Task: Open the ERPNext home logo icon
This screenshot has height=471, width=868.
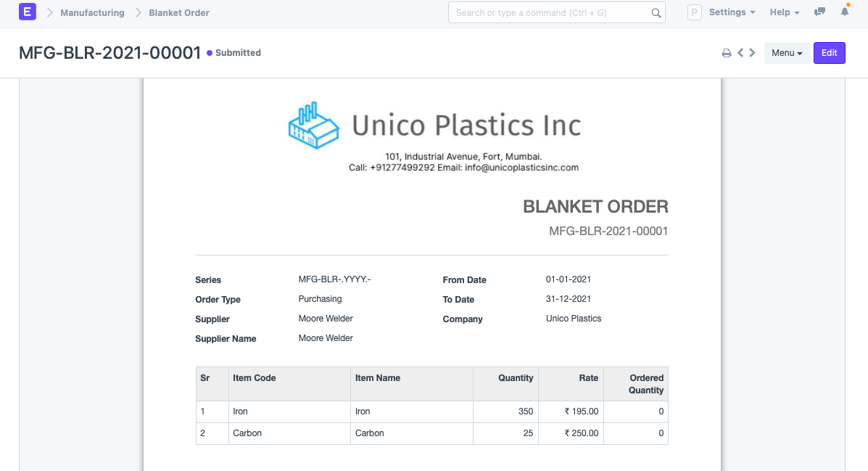Action: click(x=27, y=12)
